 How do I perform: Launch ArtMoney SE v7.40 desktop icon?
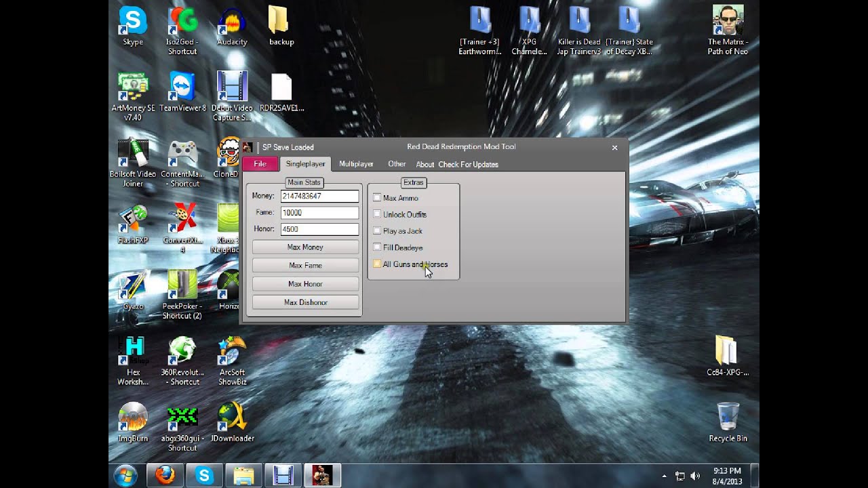133,96
